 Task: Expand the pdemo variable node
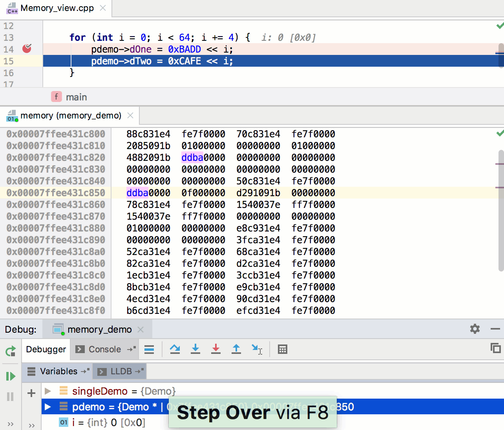48,406
